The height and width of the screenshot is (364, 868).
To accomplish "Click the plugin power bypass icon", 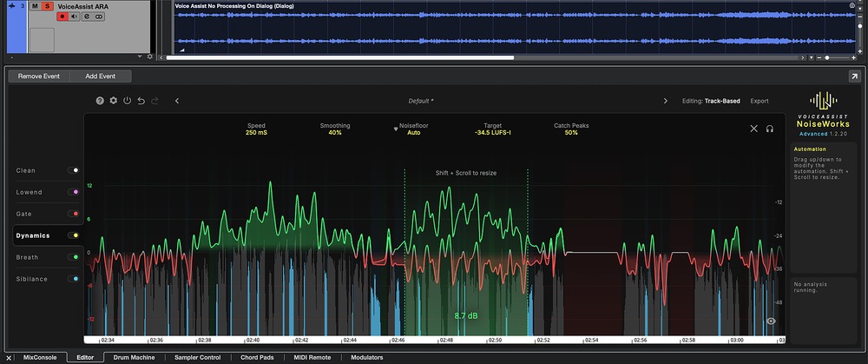I will click(128, 101).
